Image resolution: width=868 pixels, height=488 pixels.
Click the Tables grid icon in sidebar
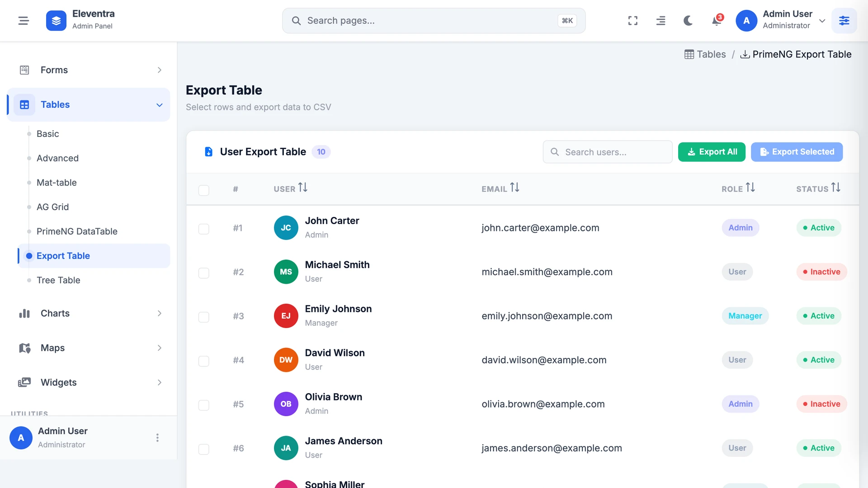click(24, 105)
